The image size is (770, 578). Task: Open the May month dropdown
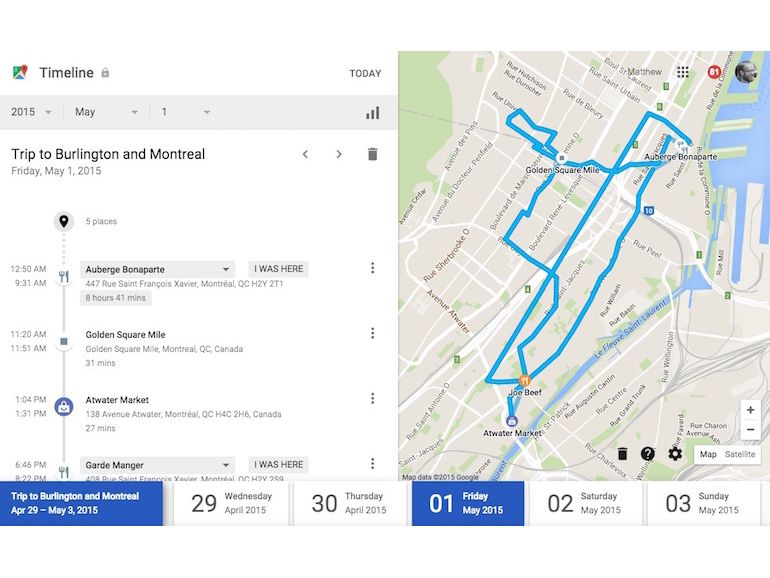[107, 112]
